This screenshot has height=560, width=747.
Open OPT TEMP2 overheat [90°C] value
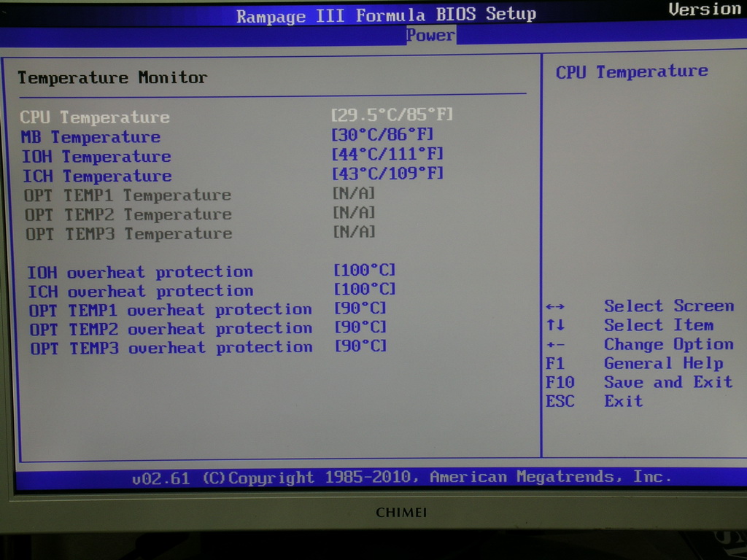click(360, 327)
